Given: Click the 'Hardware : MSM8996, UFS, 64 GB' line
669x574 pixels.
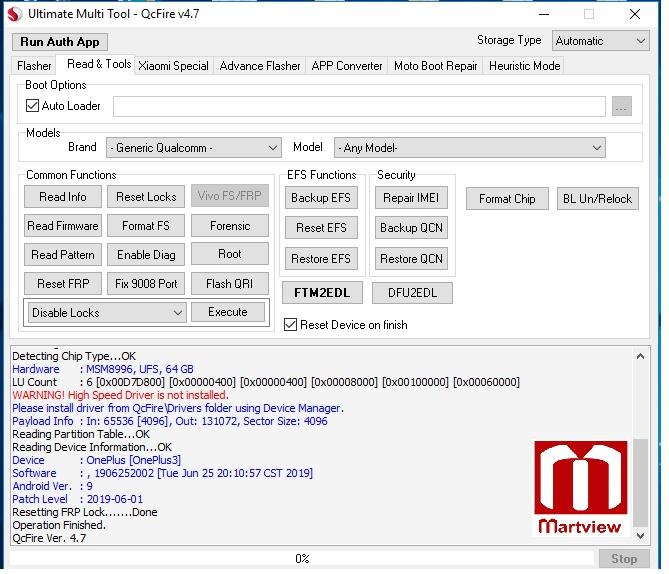Looking at the screenshot, I should coord(103,369).
